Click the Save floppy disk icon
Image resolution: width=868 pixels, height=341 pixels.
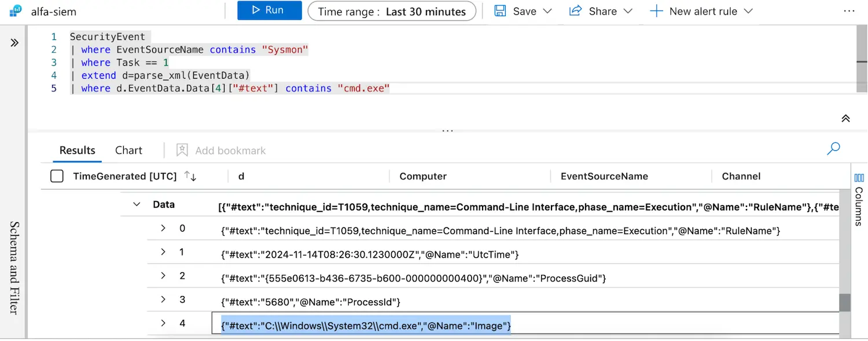pyautogui.click(x=501, y=11)
